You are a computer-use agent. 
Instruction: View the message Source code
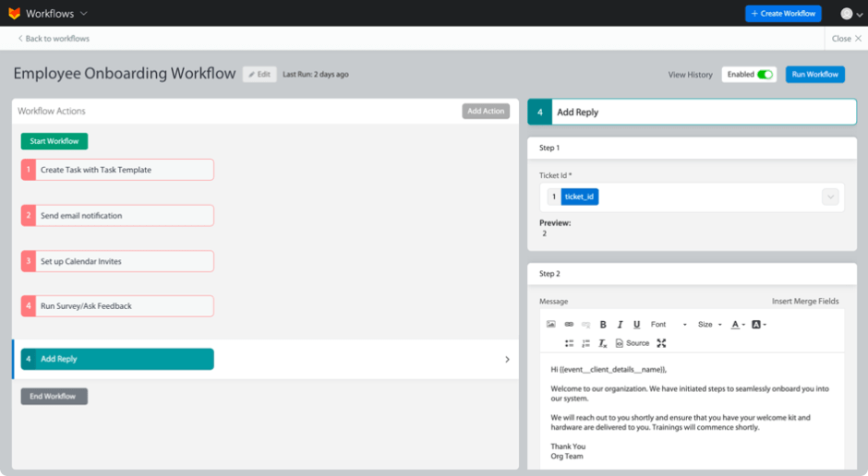tap(633, 343)
